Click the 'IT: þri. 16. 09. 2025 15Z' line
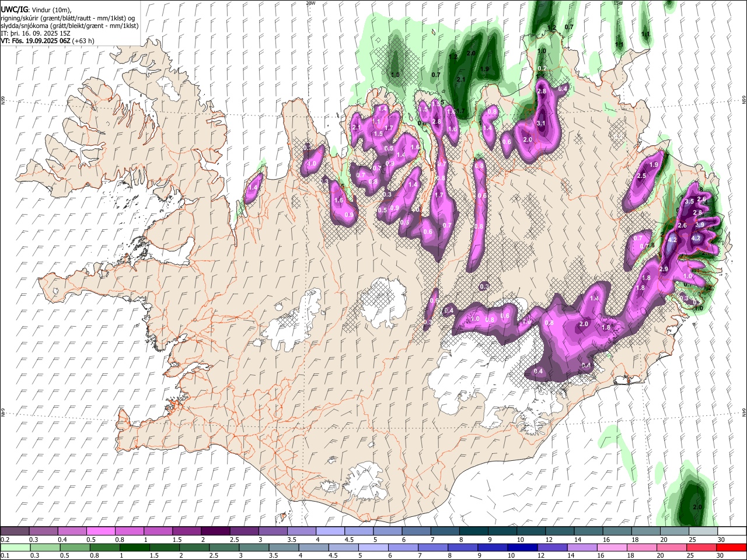 (x=36, y=33)
